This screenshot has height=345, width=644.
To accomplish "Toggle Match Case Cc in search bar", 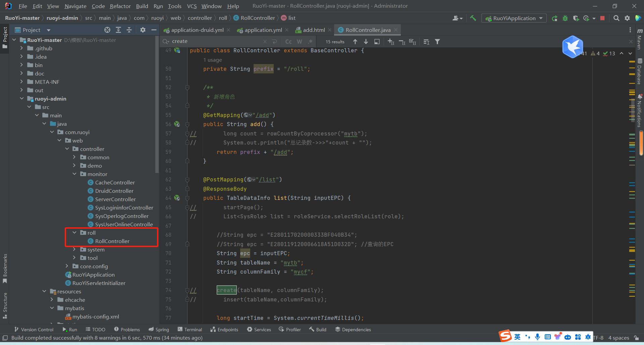I will [x=288, y=42].
